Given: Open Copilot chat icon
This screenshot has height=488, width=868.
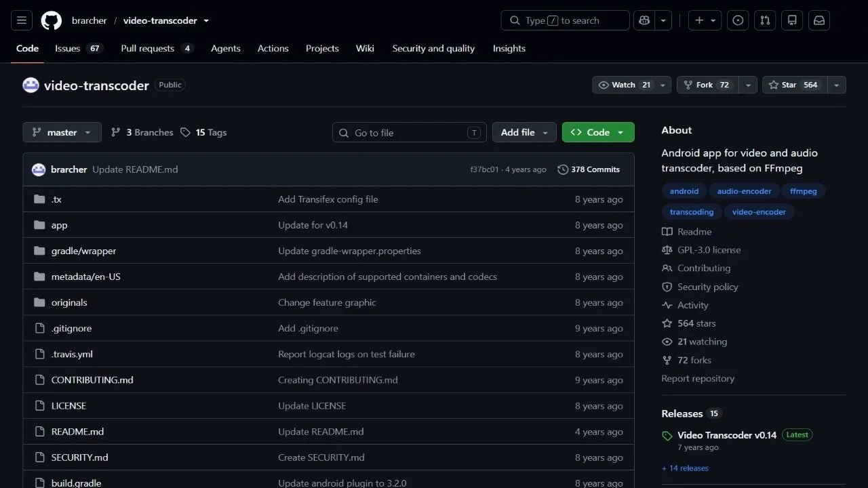Looking at the screenshot, I should [644, 20].
